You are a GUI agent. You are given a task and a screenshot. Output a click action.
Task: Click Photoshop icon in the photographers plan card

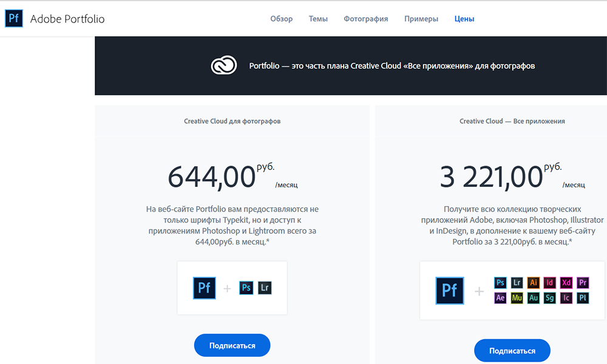246,288
